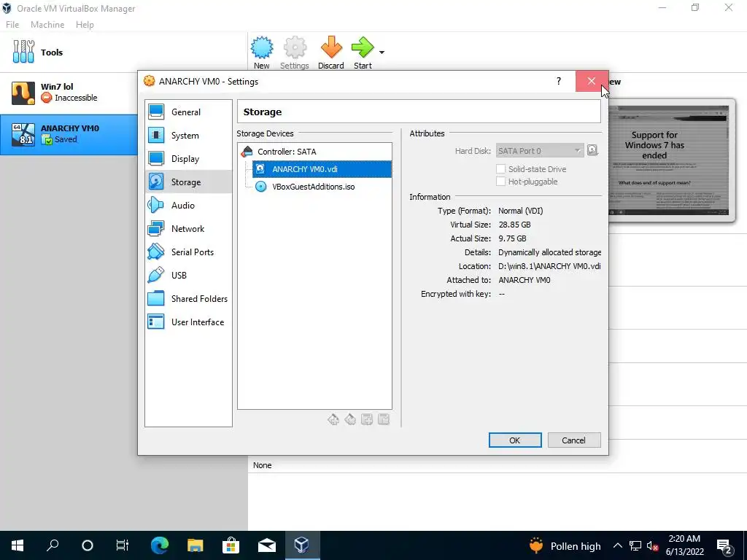747x560 pixels.
Task: Open the Windows Start menu
Action: [18, 545]
